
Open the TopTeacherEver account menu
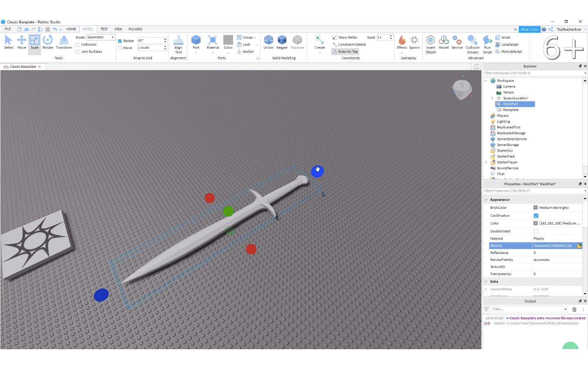(571, 29)
